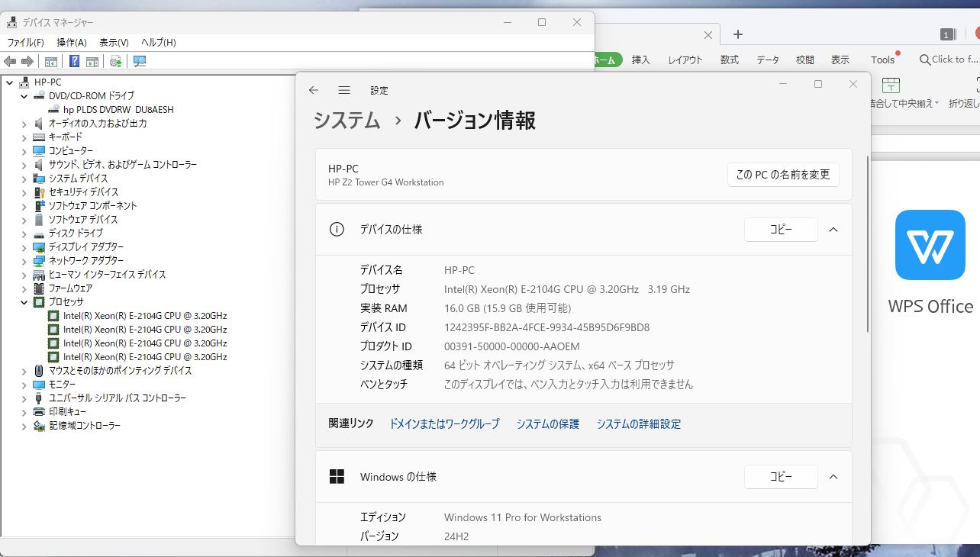Add a new tab in WPS Office

737,34
